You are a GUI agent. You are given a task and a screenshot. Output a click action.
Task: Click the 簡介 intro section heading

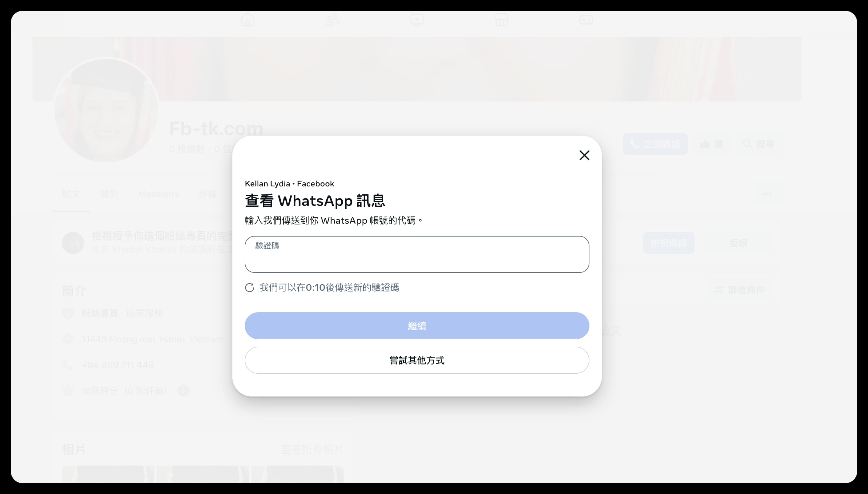(74, 291)
